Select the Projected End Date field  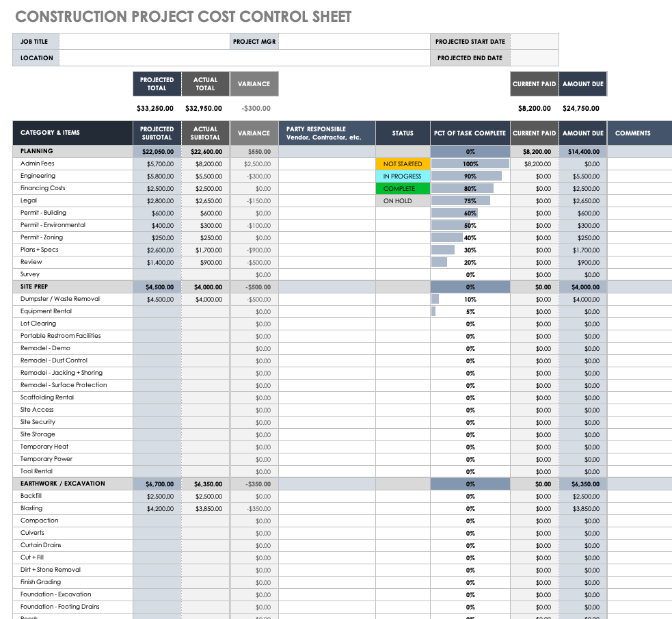click(x=534, y=58)
